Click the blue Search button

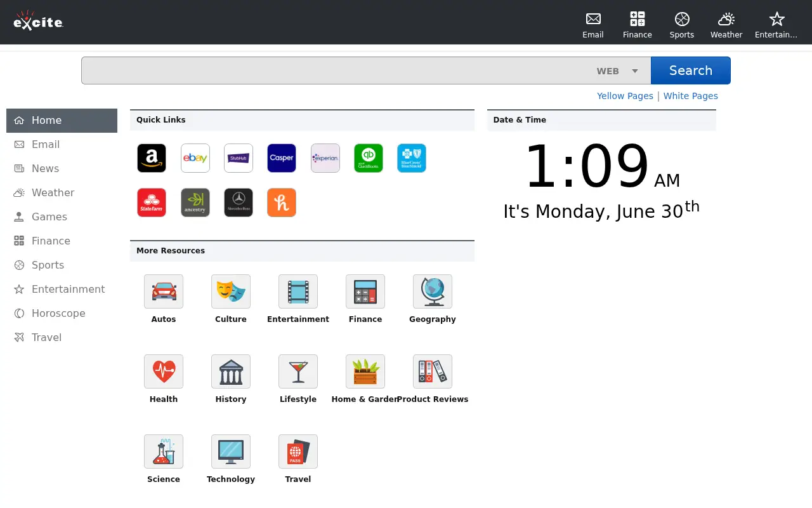click(691, 70)
